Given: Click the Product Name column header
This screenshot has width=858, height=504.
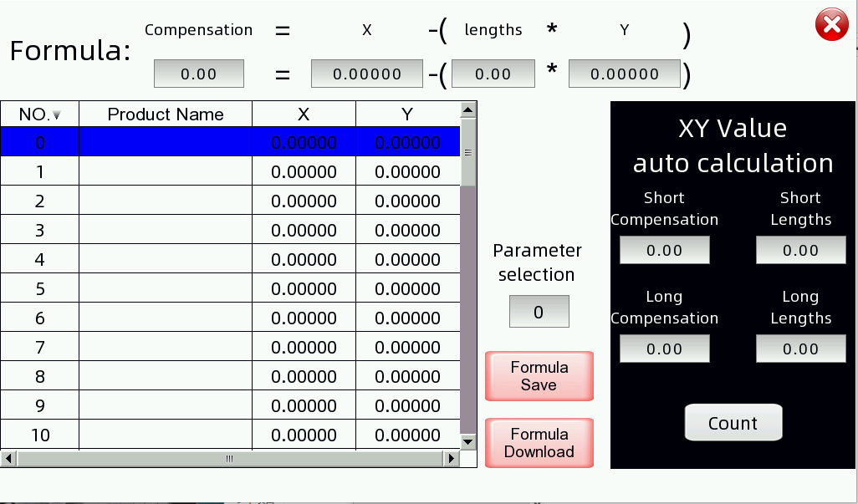Looking at the screenshot, I should pos(166,115).
